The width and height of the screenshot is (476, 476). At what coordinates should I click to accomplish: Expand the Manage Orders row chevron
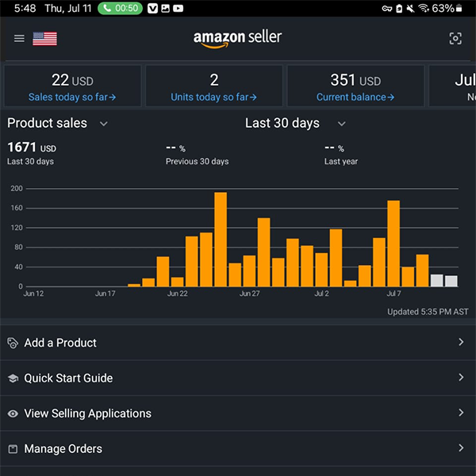461,449
